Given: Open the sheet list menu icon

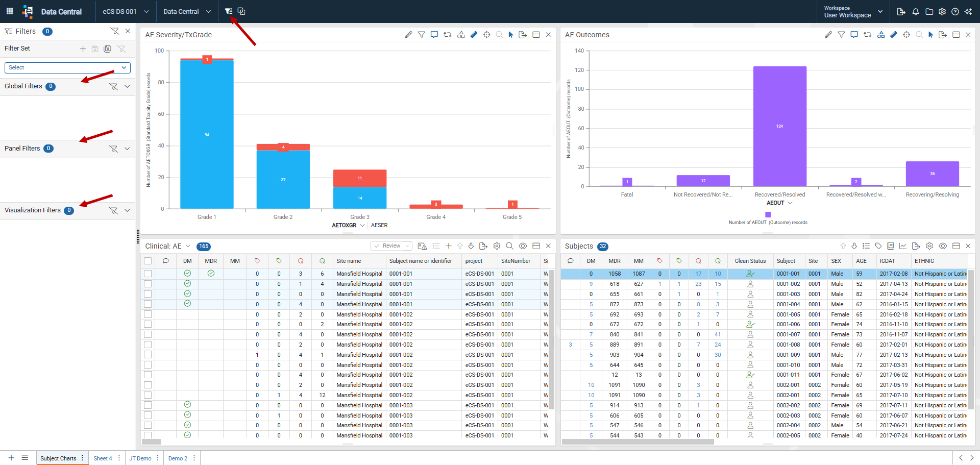Looking at the screenshot, I should tap(24, 458).
